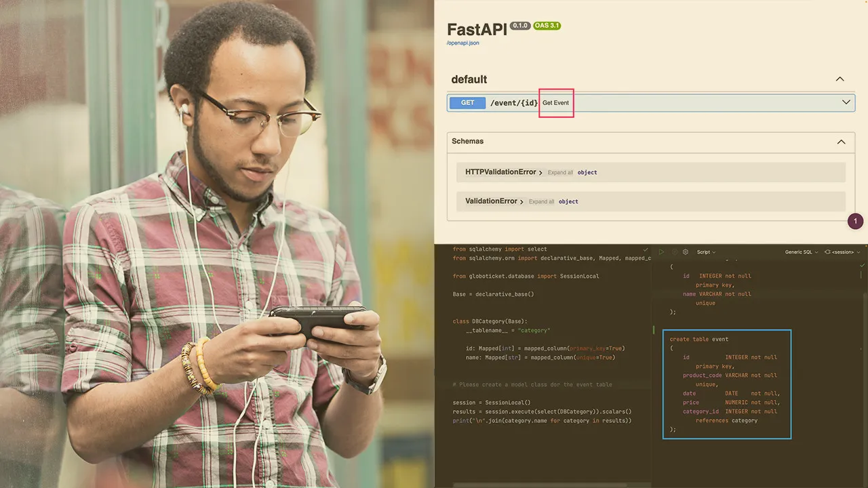Click the Base = declarative_base() line
Viewport: 868px width, 488px height.
pyautogui.click(x=494, y=294)
